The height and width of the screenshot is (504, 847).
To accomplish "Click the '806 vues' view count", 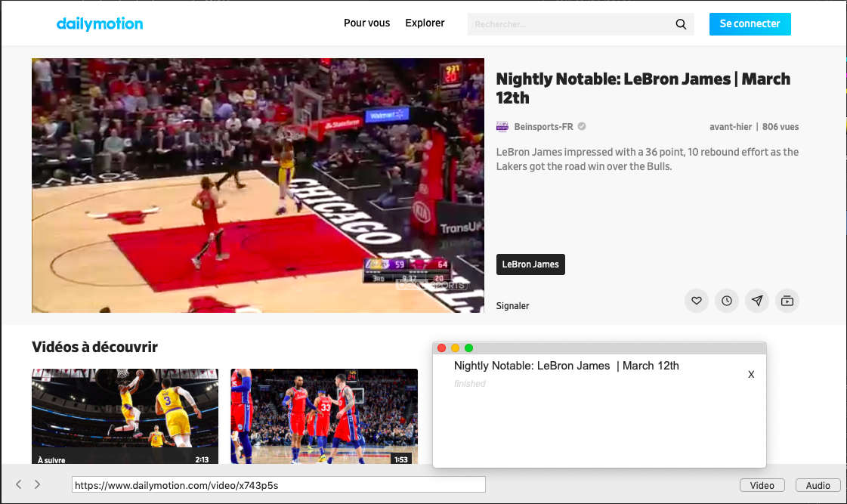I will pos(780,127).
